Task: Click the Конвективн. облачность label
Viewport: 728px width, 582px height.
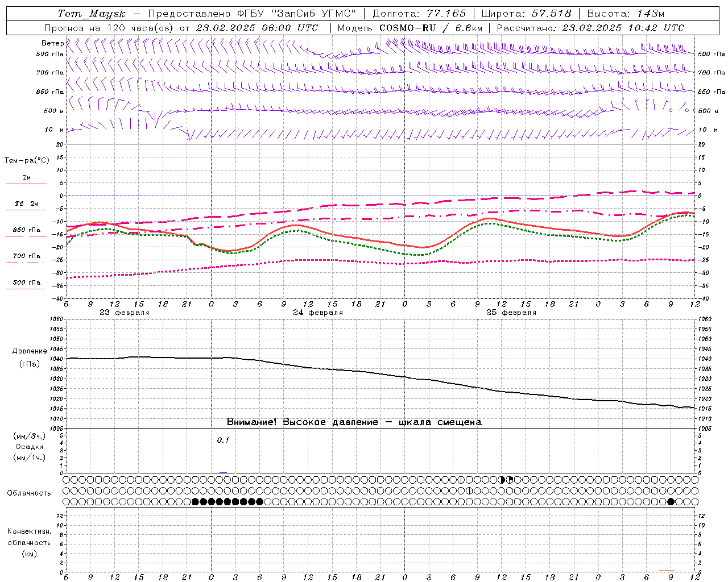Action: [29, 537]
